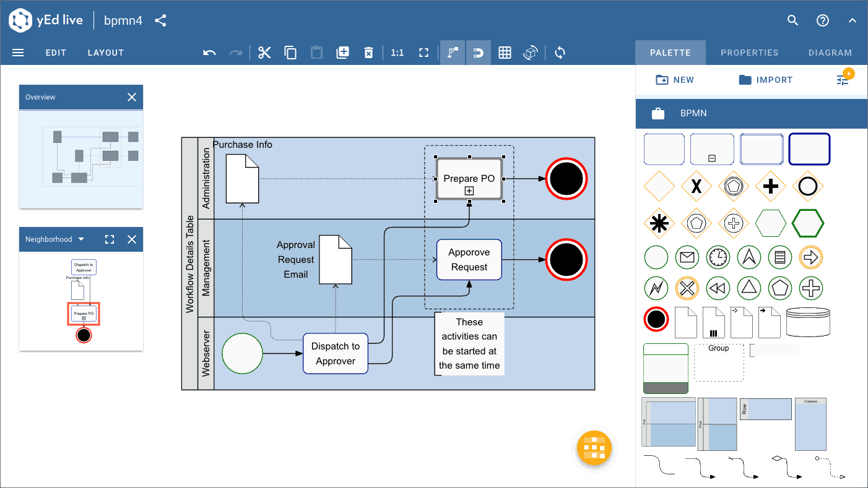Close the Overview panel
Image resolution: width=868 pixels, height=488 pixels.
(131, 97)
